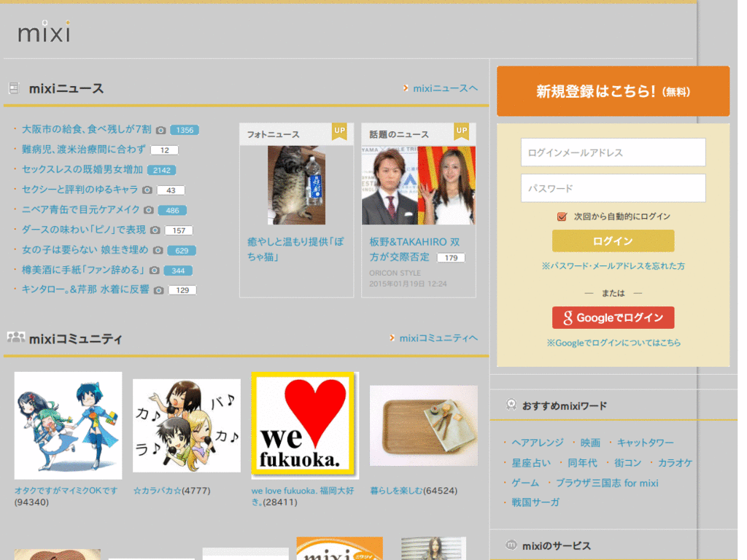747x560 pixels.
Task: Open we love fukuoka. 福岡大好き。 text link
Action: [x=303, y=496]
